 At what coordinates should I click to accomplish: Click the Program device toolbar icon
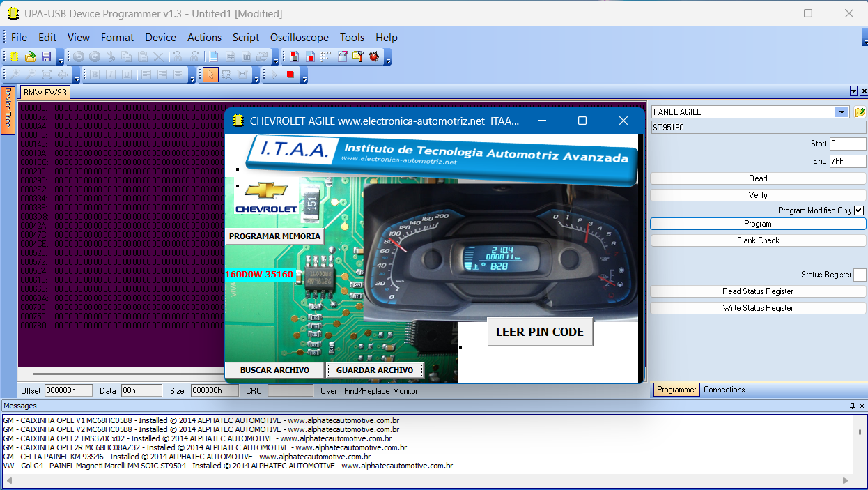tap(310, 56)
